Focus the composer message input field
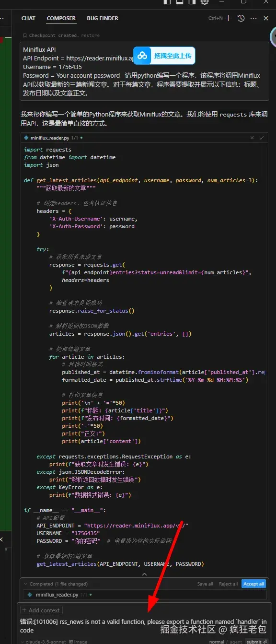 click(x=144, y=626)
